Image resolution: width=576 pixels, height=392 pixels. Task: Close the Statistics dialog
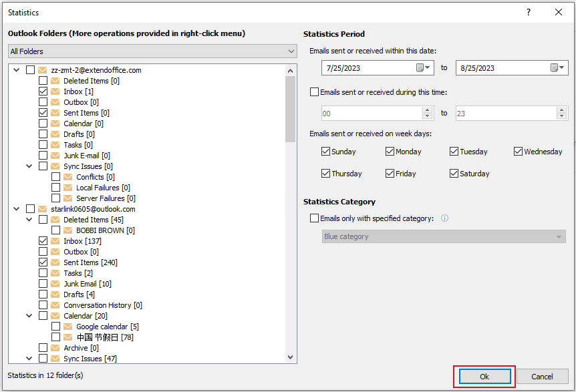559,12
